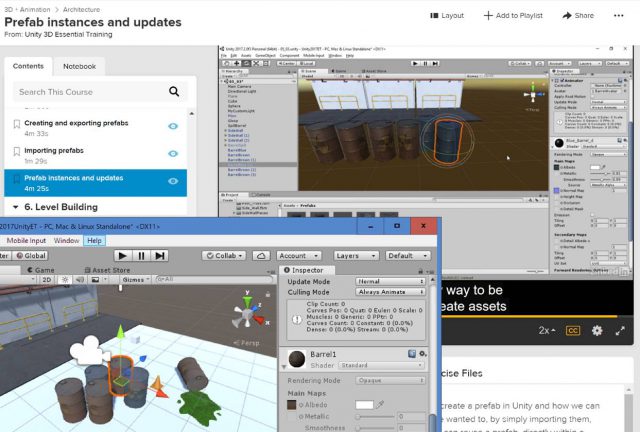Click the search magnifier icon in course panel
640x432 pixels.
coord(174,91)
